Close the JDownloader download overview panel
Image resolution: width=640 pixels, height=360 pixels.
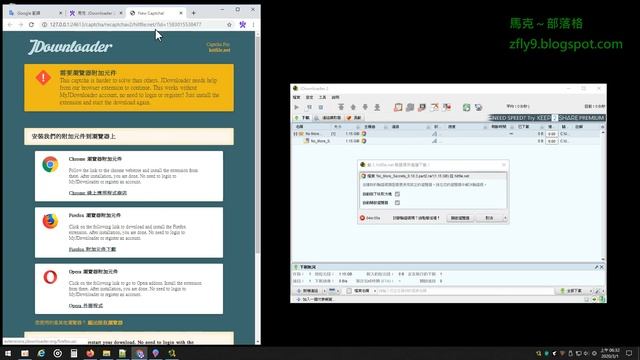tap(602, 267)
